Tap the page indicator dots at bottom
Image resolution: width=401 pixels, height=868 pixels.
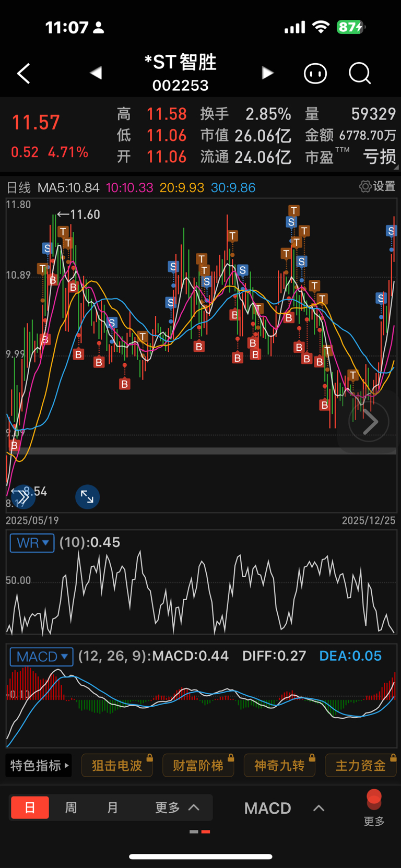click(200, 831)
